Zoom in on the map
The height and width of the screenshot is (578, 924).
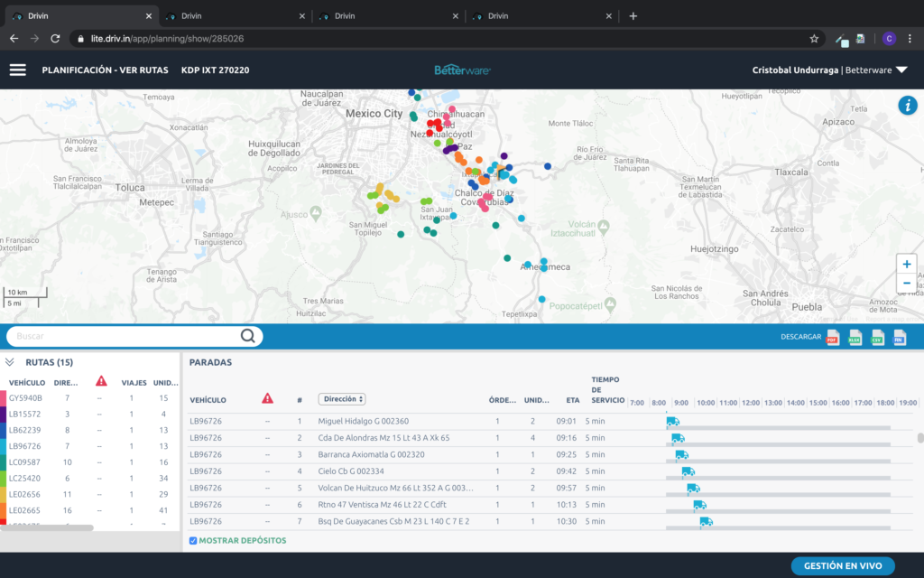coord(906,264)
